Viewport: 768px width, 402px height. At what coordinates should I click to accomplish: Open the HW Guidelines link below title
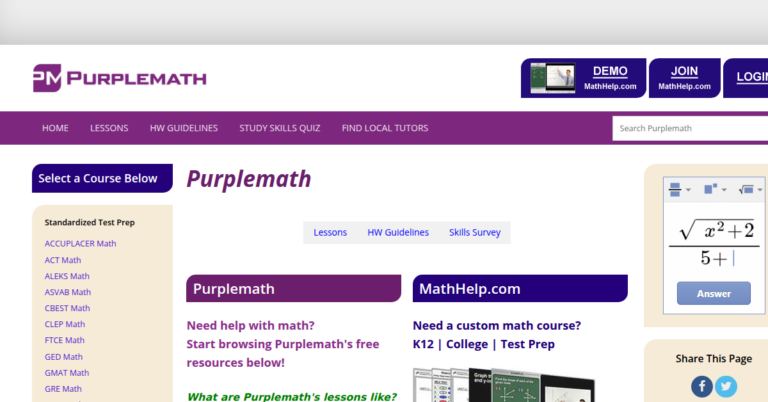click(398, 233)
